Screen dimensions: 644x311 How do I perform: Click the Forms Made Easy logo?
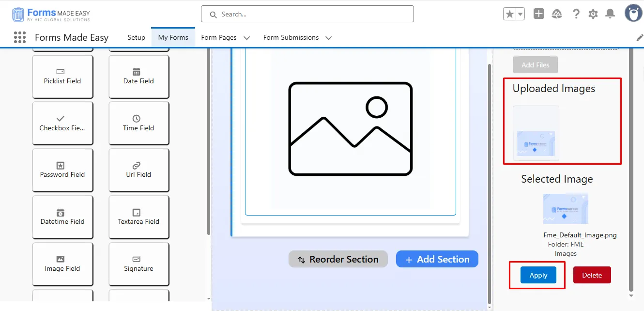pyautogui.click(x=51, y=14)
